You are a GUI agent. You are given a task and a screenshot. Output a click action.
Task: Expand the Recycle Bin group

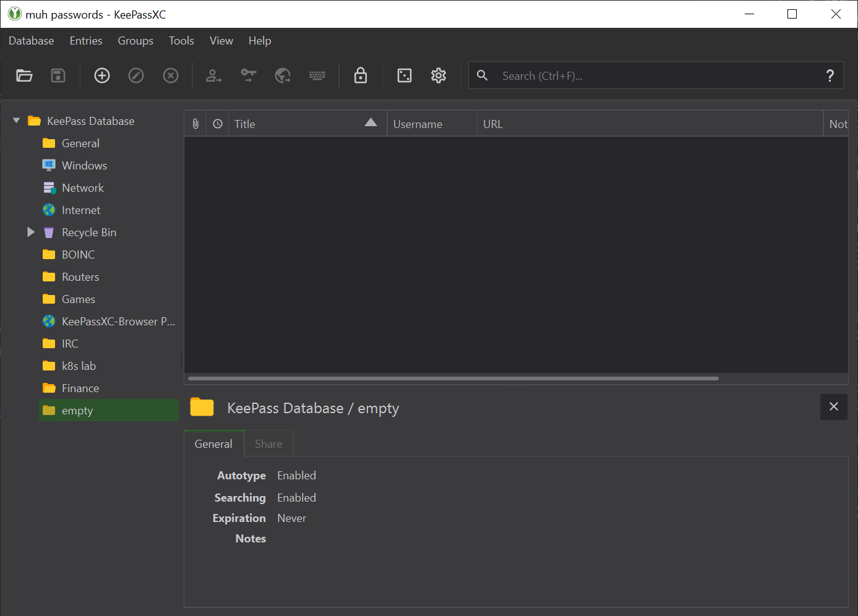click(x=31, y=232)
